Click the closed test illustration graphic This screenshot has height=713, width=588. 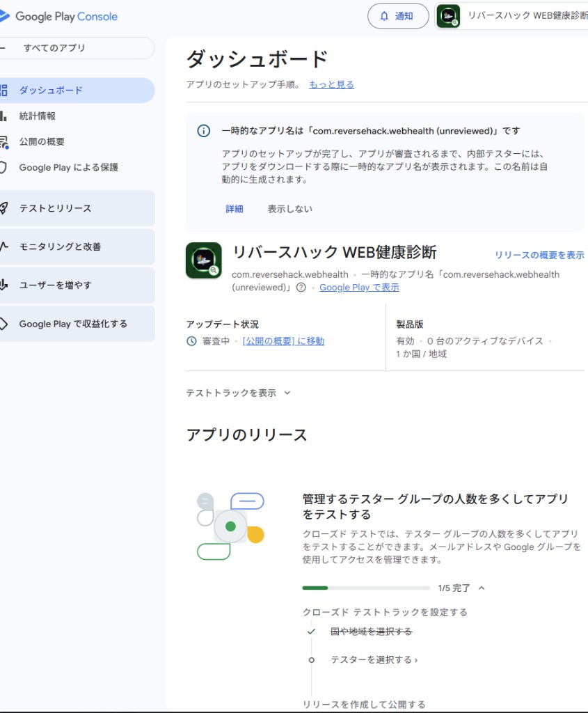(231, 526)
